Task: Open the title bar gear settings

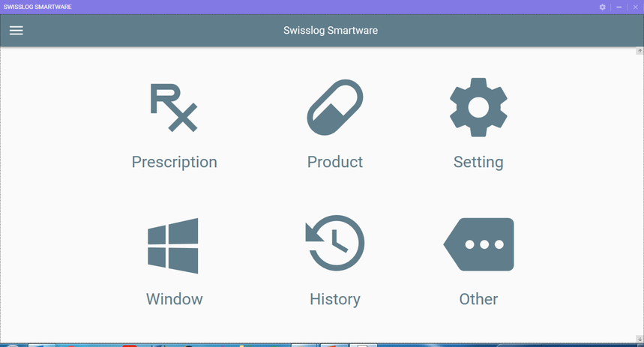Action: click(602, 7)
